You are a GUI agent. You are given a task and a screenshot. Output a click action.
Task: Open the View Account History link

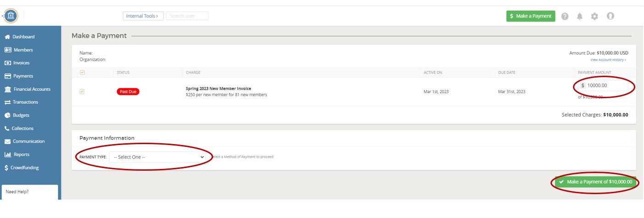pos(608,60)
